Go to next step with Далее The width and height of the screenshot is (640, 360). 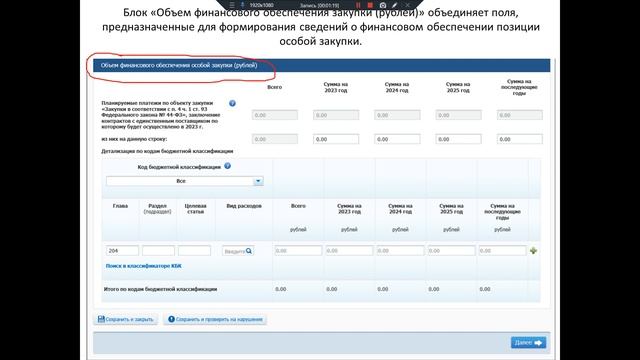point(528,342)
